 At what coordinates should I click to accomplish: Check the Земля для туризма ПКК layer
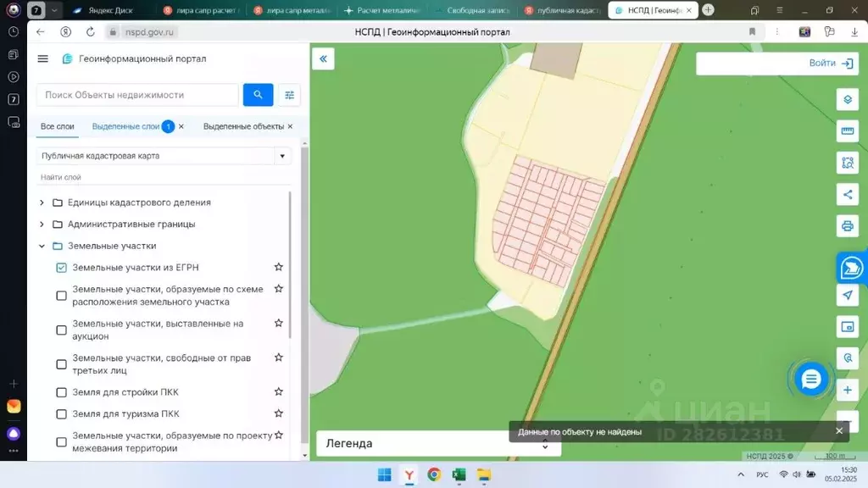pyautogui.click(x=61, y=414)
